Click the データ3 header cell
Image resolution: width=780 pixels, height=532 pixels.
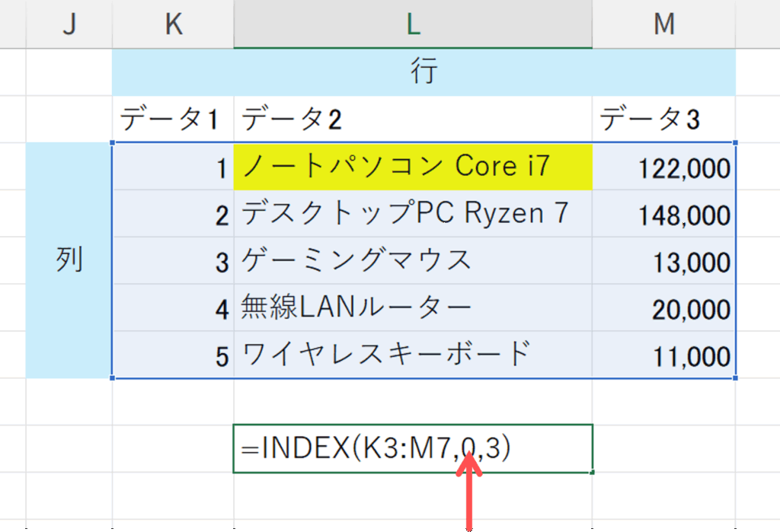point(663,119)
